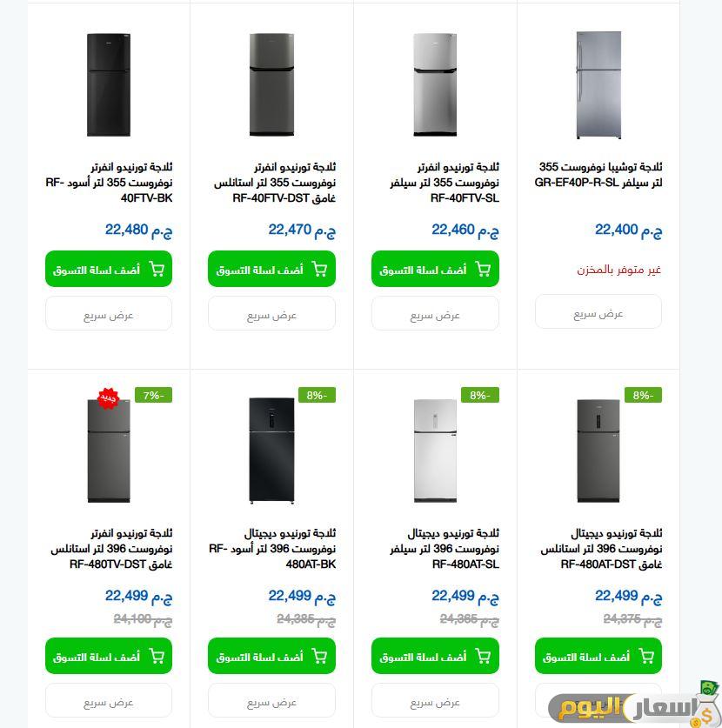
Task: Open the RF-480AT-SL white fridge product image
Action: tap(435, 451)
